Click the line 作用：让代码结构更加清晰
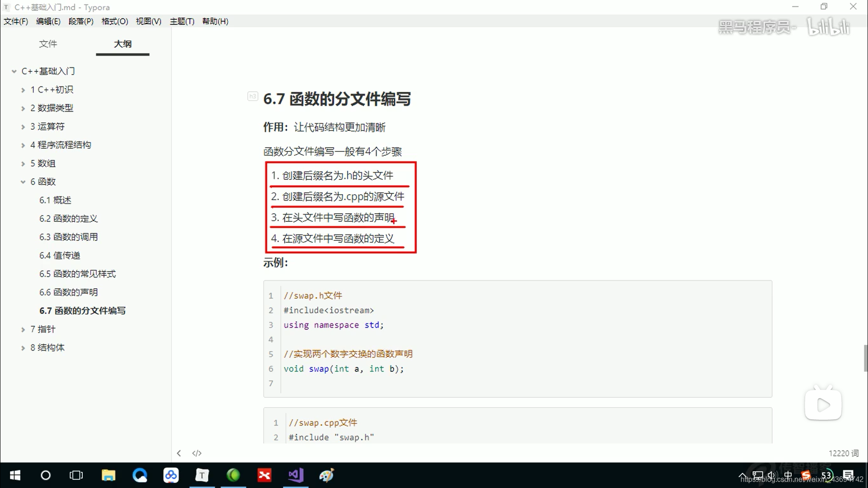 click(324, 127)
